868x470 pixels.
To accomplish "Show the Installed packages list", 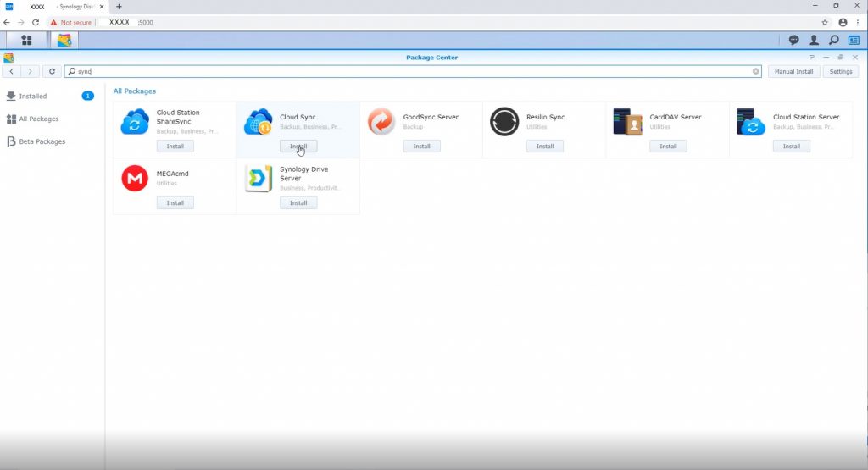I will pos(50,97).
